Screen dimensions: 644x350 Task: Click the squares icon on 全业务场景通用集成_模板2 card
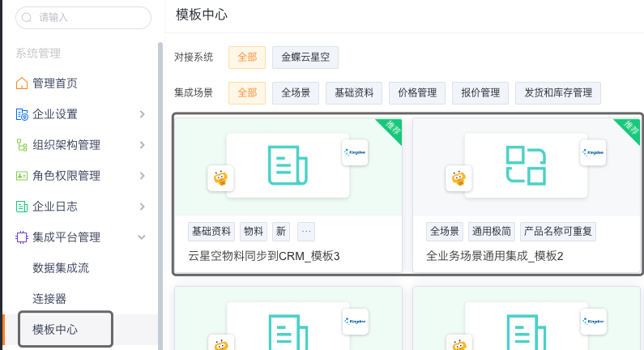(526, 165)
